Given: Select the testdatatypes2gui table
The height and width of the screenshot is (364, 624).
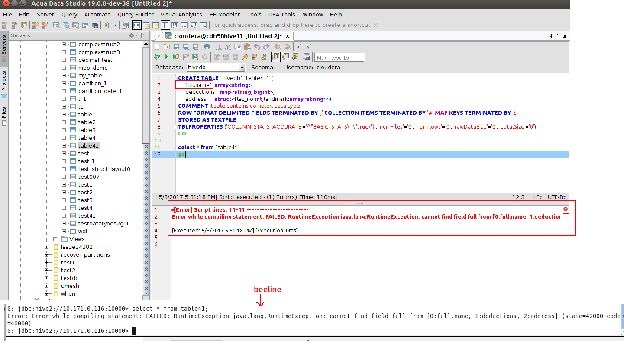Looking at the screenshot, I should (103, 223).
